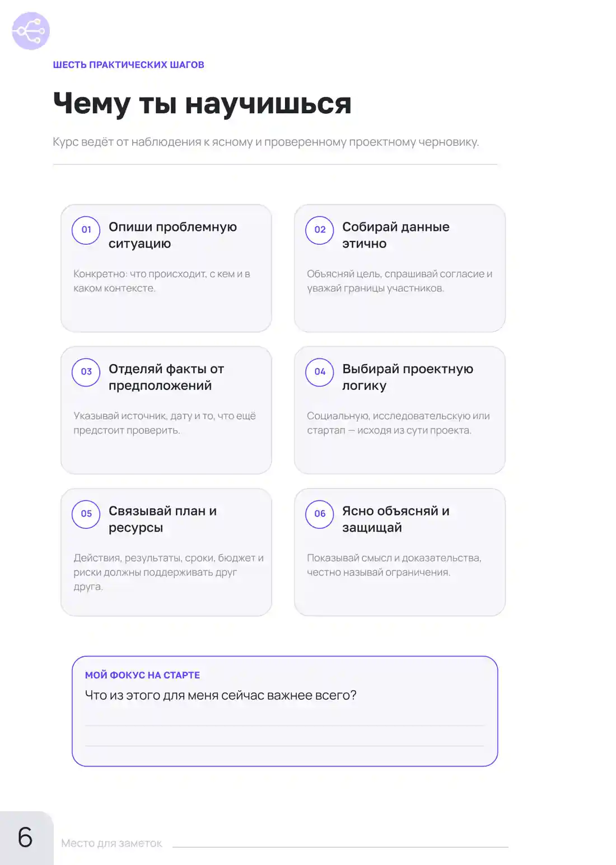The width and height of the screenshot is (616, 865).
Task: Select the 'Связывай план и ресурсы' heading
Action: point(162,519)
